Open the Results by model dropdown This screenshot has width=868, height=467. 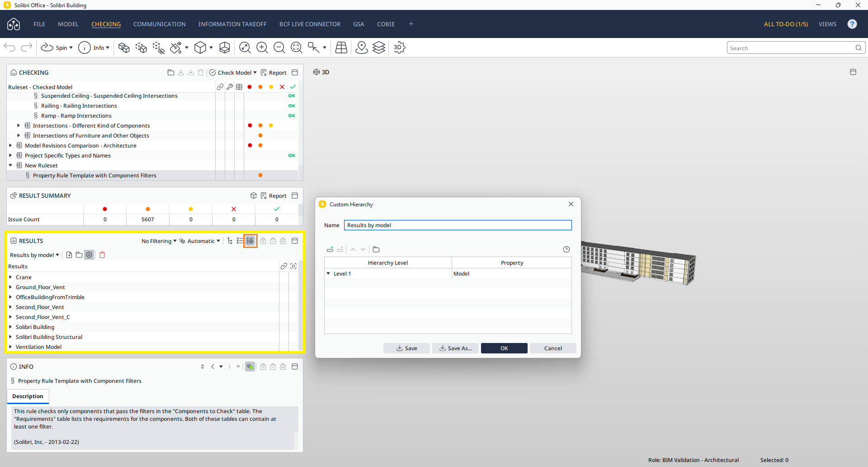pyautogui.click(x=35, y=255)
